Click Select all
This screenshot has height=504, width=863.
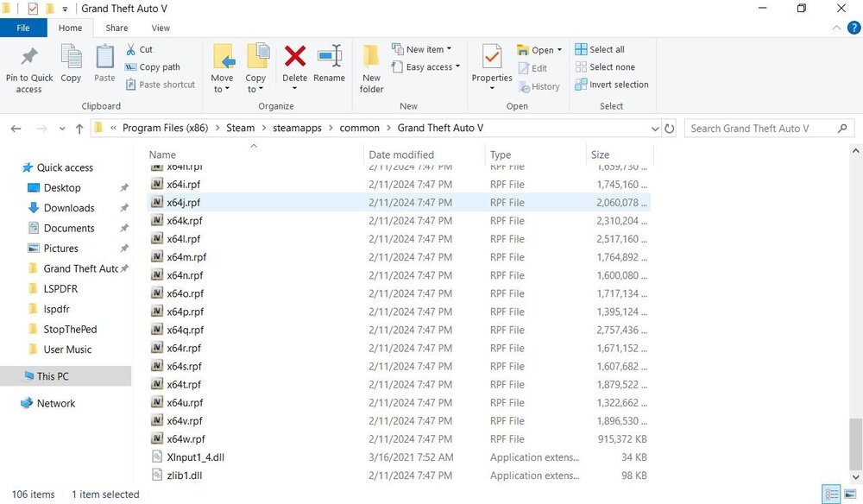tap(600, 49)
